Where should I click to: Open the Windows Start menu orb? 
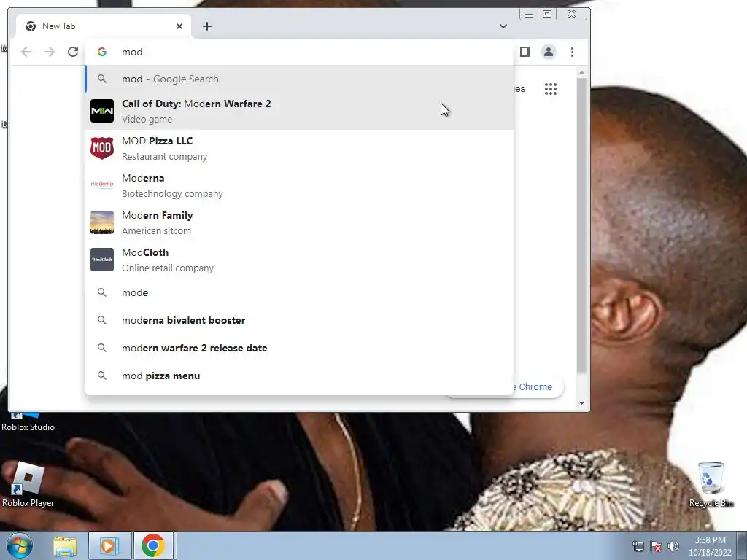(20, 545)
